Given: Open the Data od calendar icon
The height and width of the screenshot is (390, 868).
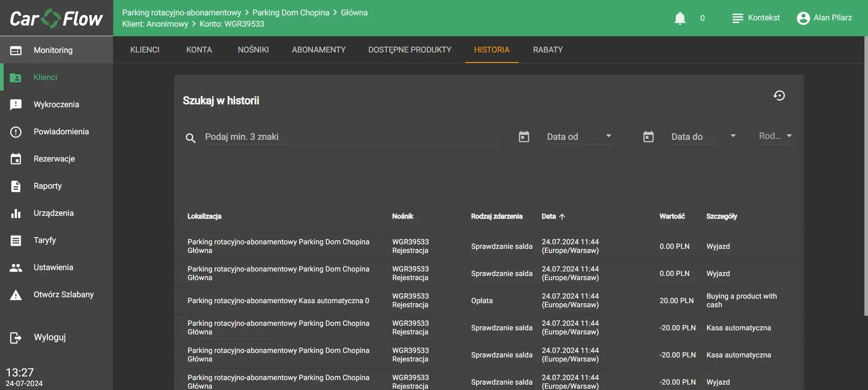Looking at the screenshot, I should (524, 137).
